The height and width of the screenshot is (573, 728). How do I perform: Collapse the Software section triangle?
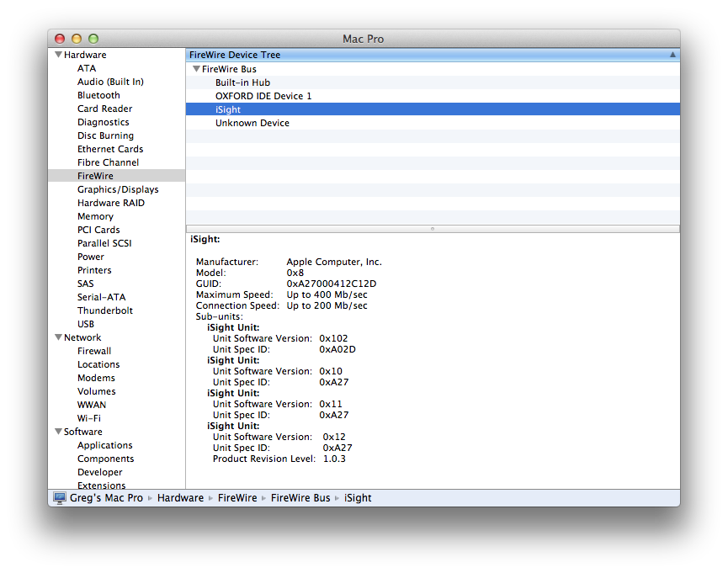(59, 432)
